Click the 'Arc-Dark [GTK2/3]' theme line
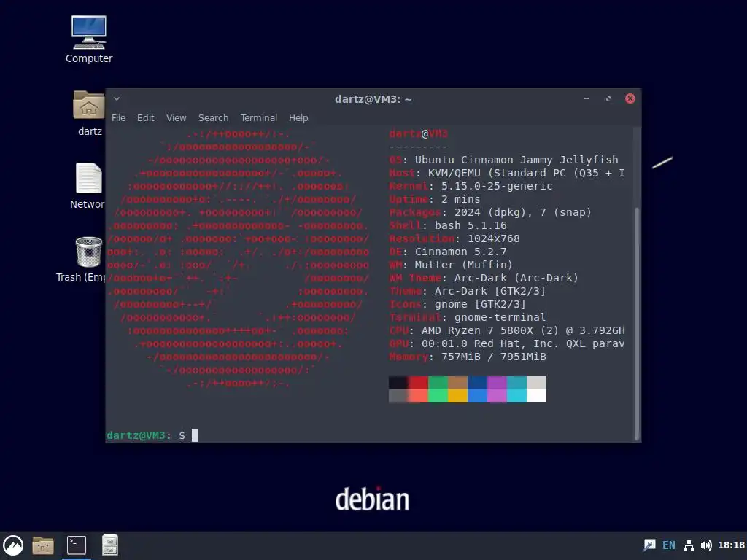 coord(489,291)
